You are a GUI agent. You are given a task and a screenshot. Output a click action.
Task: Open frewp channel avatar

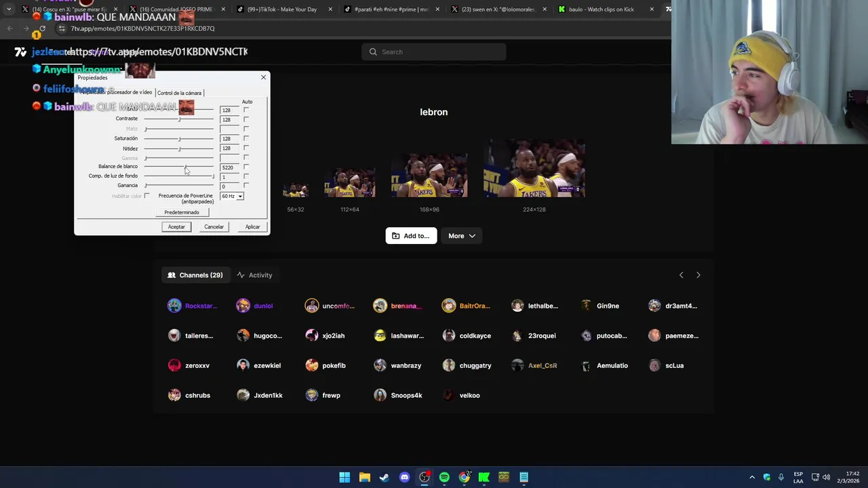pos(312,395)
